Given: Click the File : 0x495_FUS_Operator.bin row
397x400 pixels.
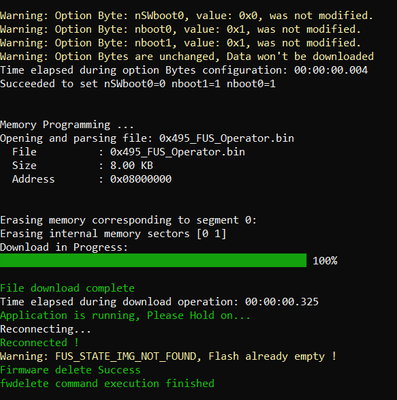Looking at the screenshot, I should coord(129,152).
